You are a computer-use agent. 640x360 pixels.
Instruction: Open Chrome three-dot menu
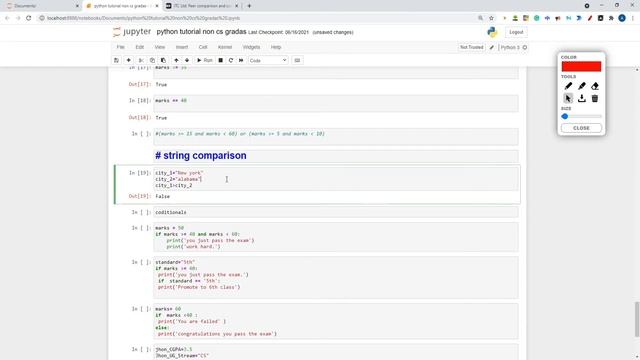click(x=633, y=18)
